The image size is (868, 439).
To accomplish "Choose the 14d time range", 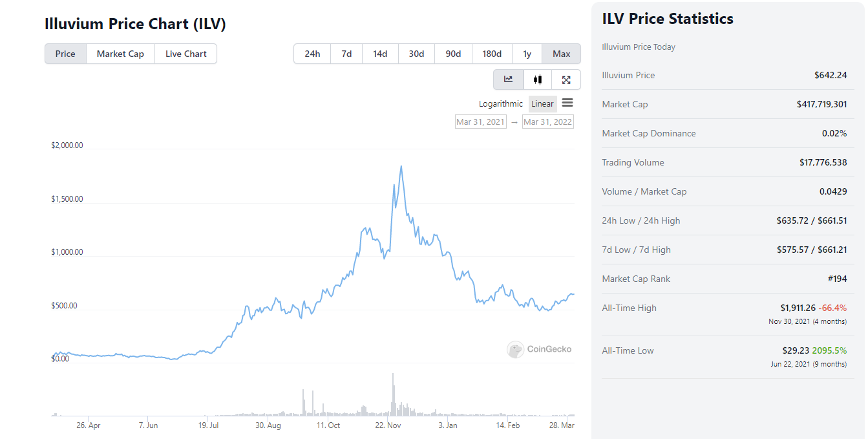I will [x=380, y=54].
